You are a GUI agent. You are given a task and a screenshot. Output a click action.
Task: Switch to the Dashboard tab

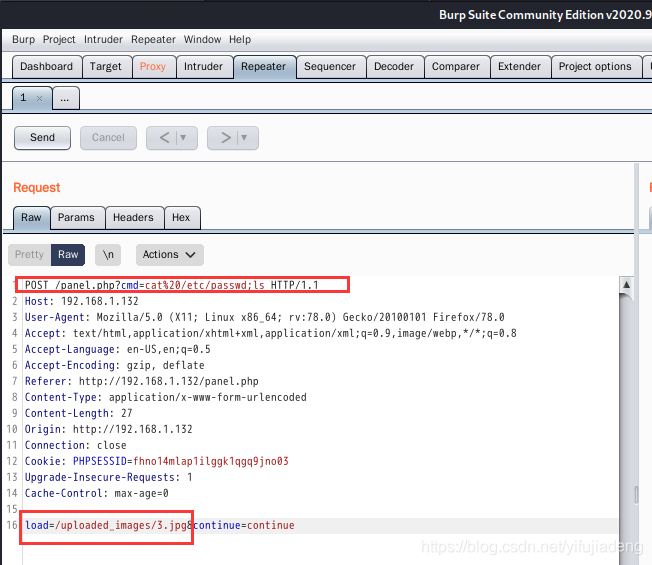[47, 67]
